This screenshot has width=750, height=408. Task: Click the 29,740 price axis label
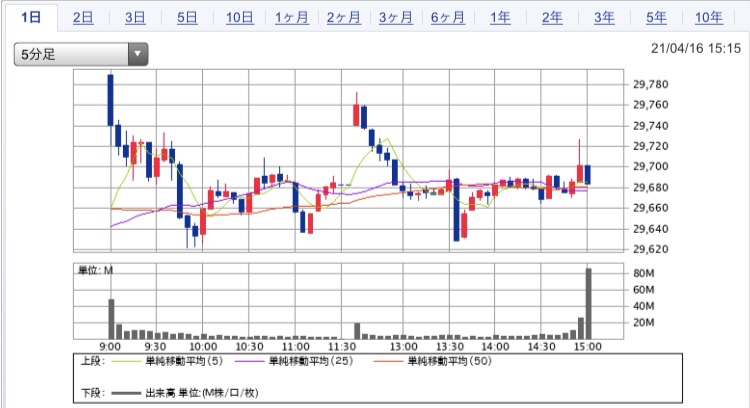[x=651, y=126]
